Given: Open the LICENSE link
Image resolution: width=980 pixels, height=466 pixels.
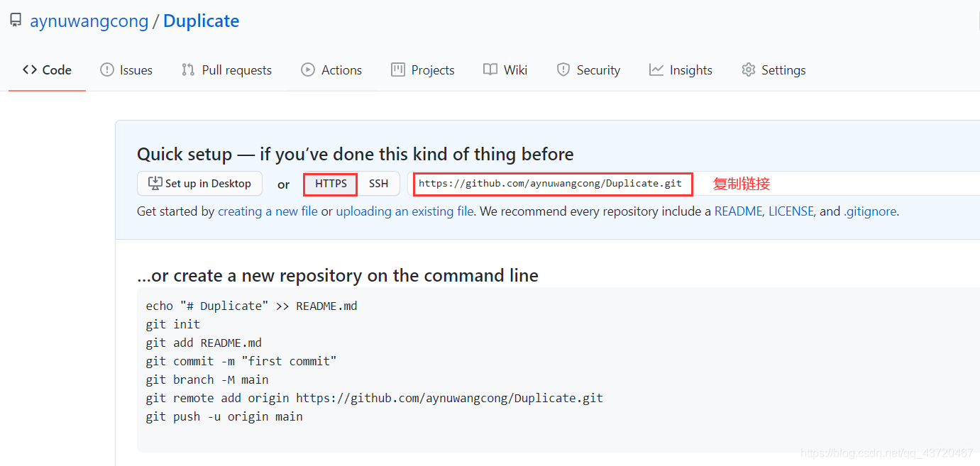Looking at the screenshot, I should tap(791, 211).
